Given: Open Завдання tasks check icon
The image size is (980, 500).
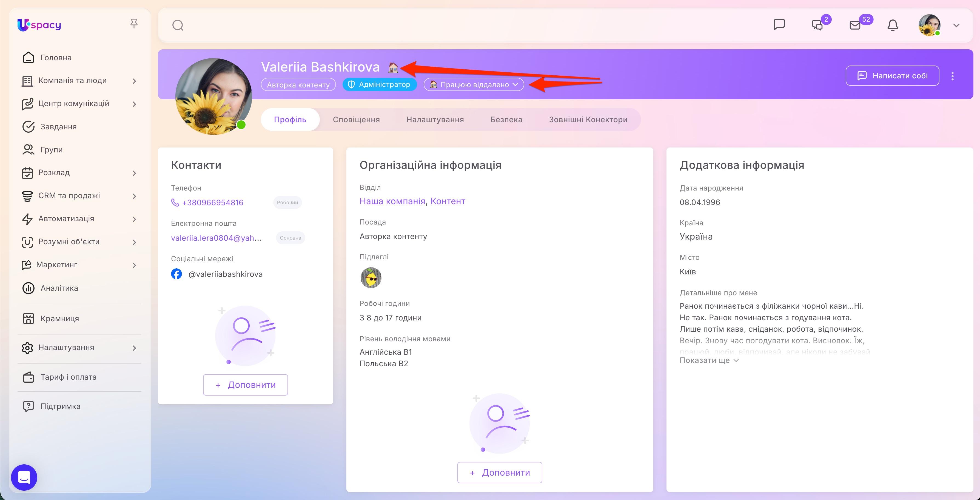Looking at the screenshot, I should (28, 127).
